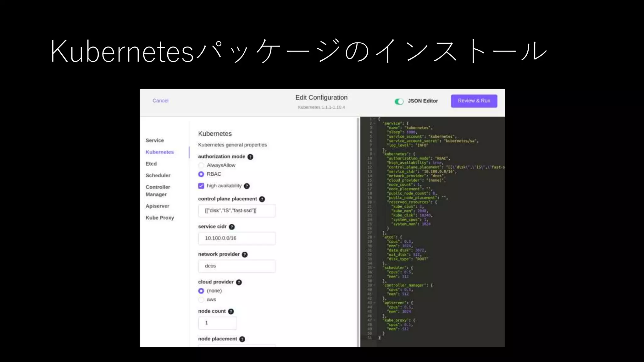
Task: Focus the service cidr field
Action: pyautogui.click(x=237, y=238)
